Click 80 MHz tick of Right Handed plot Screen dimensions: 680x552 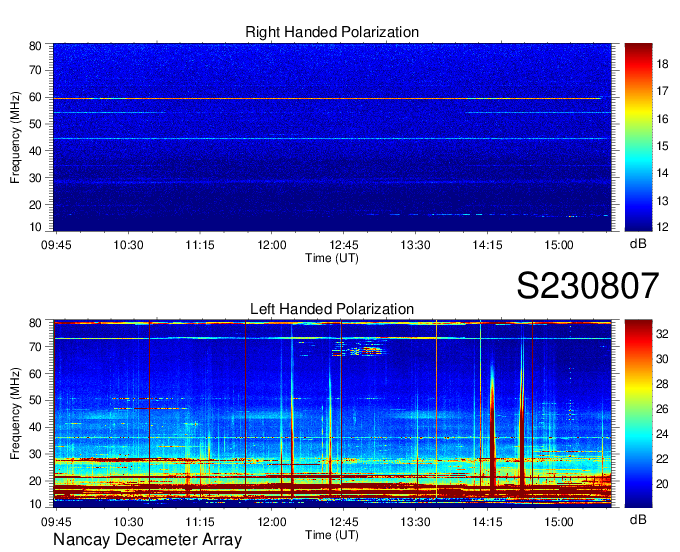pyautogui.click(x=35, y=46)
